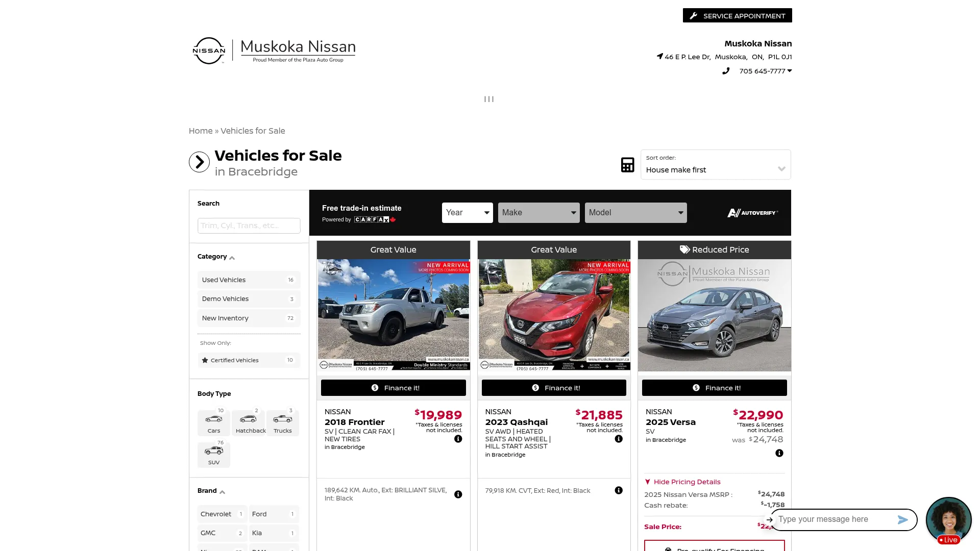Open the 2023 Qashqai title link
This screenshot has width=980, height=551.
517,422
